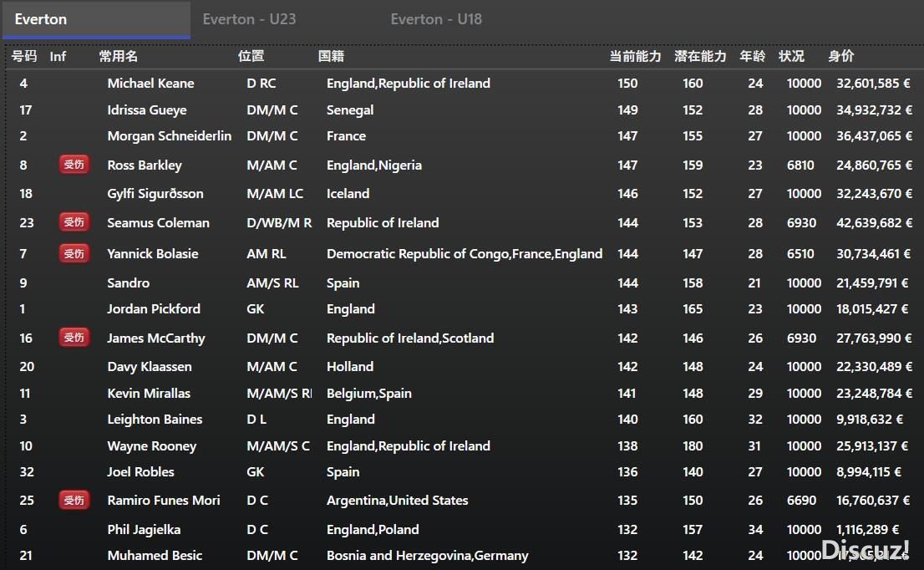
Task: Click Gylfi Sigurðsson's position M/AM LC
Action: tap(275, 194)
